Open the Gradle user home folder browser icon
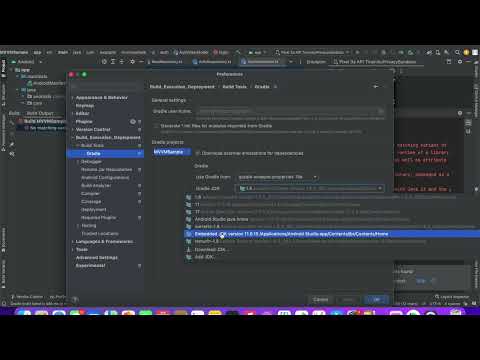The image size is (480, 360). 380,111
